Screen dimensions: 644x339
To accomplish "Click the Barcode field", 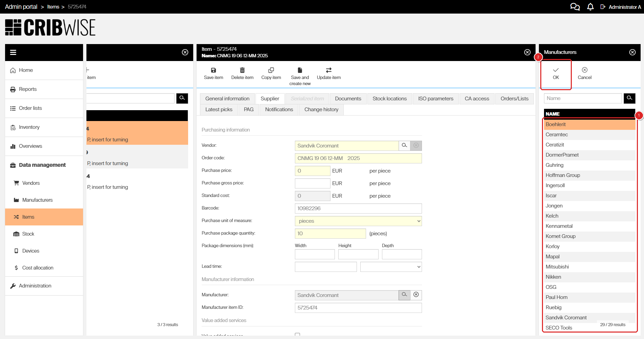I will tap(358, 208).
